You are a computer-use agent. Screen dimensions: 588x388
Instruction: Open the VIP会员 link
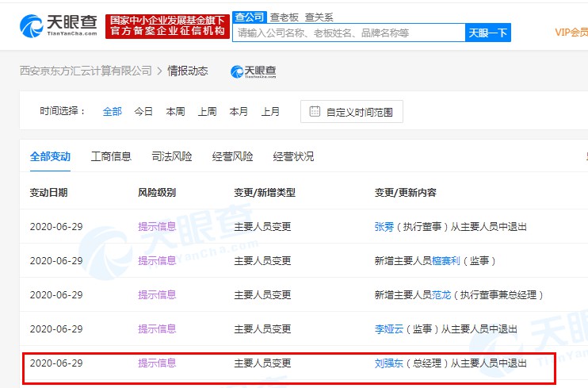(571, 33)
